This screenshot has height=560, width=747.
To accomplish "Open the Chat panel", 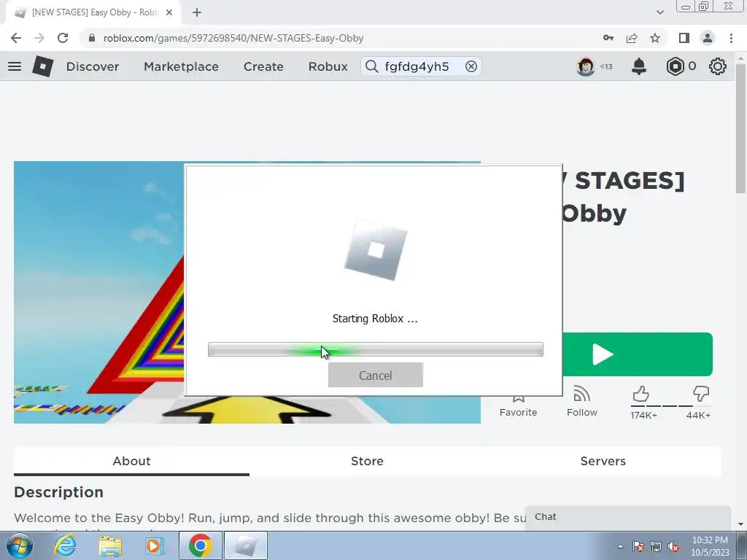I will click(628, 517).
